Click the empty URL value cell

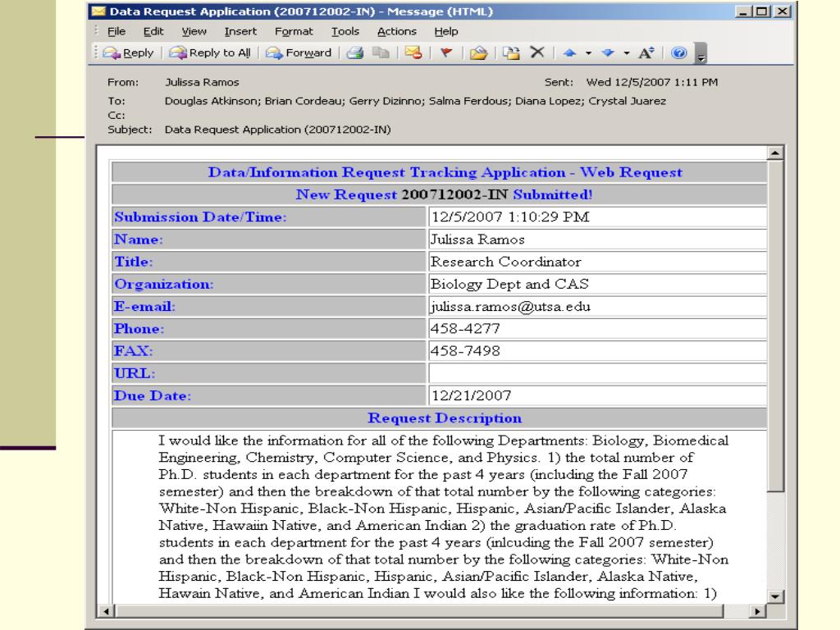point(597,373)
